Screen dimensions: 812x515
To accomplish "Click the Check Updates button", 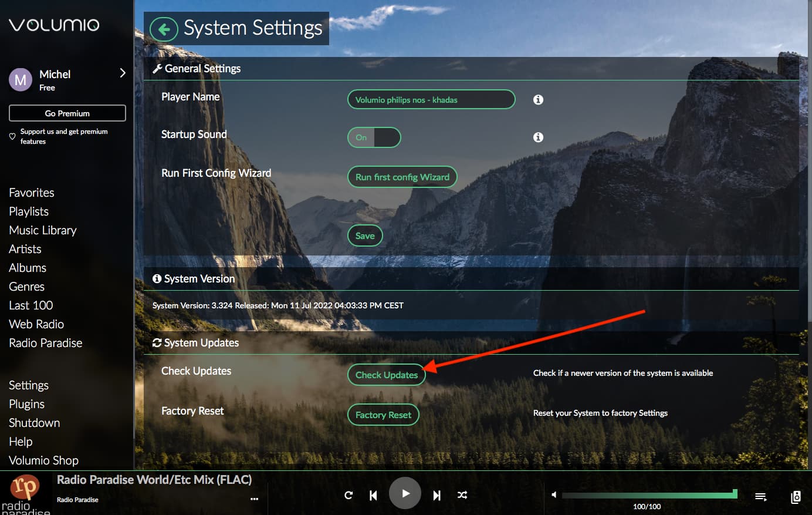I will coord(387,375).
